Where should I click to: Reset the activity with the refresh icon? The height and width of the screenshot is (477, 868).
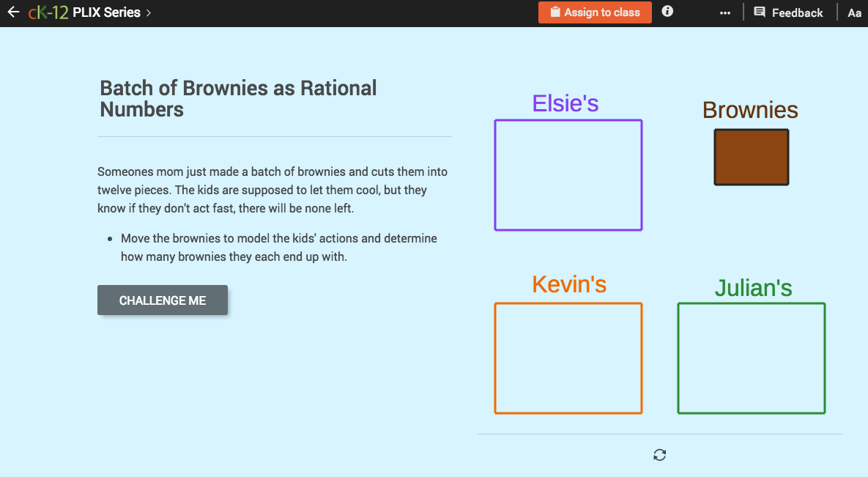[x=659, y=454]
